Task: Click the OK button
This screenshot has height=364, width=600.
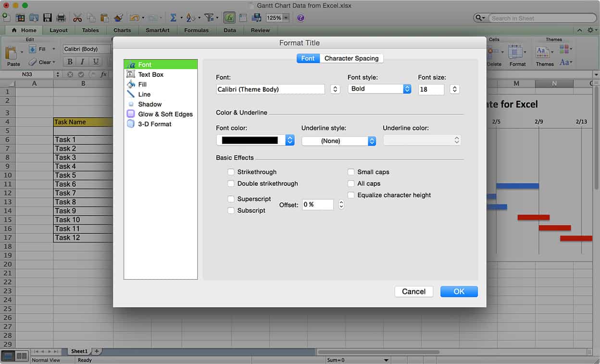Action: [x=459, y=291]
